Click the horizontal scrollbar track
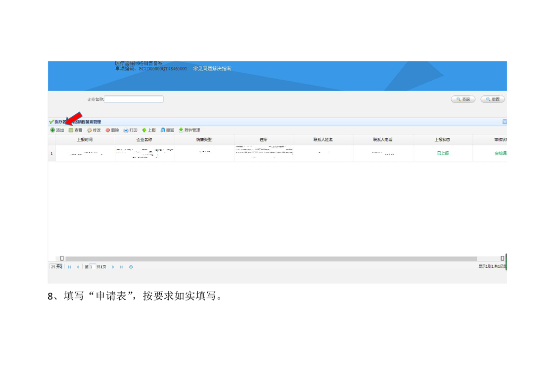This screenshot has width=555, height=392. coord(271,259)
